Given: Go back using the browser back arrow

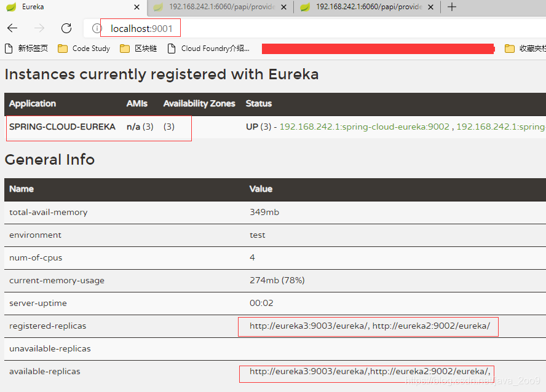Looking at the screenshot, I should coord(12,28).
